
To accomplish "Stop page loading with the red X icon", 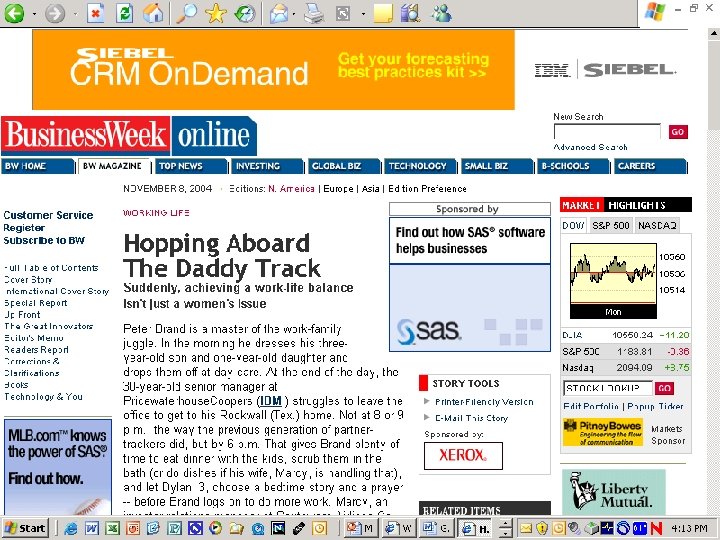I will (x=95, y=13).
